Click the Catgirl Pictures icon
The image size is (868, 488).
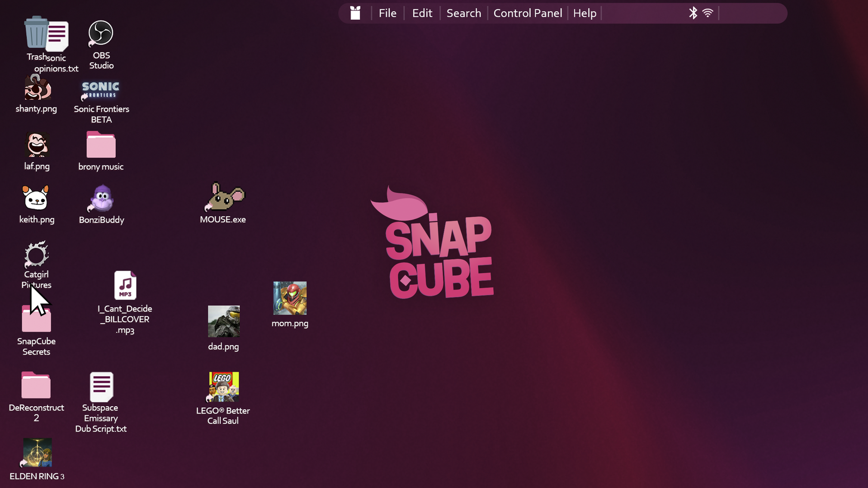click(36, 255)
